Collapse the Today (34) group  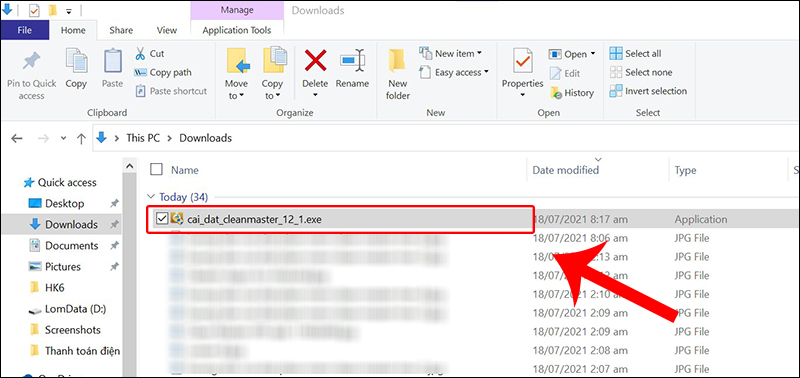point(150,196)
